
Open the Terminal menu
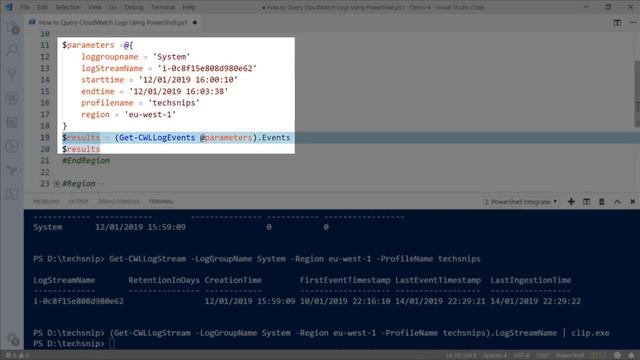163,7
